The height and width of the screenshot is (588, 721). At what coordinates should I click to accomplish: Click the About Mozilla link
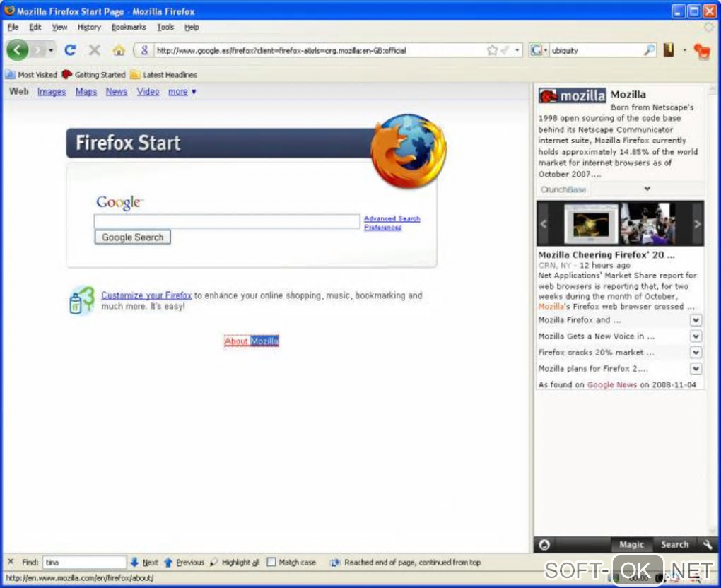(252, 341)
